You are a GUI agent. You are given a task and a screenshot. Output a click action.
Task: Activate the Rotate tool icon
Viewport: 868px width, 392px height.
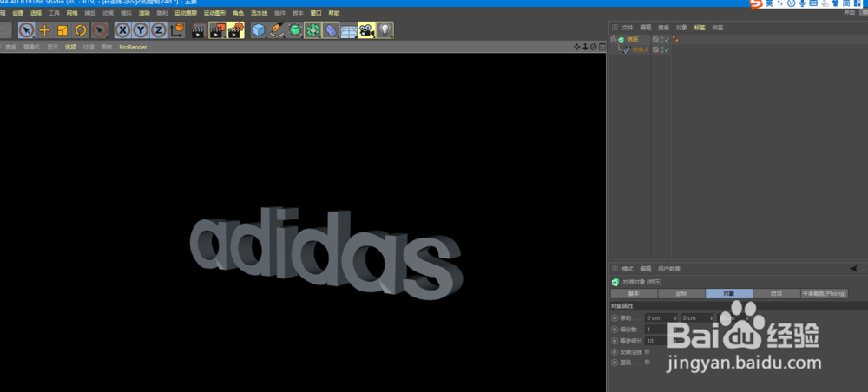point(81,30)
